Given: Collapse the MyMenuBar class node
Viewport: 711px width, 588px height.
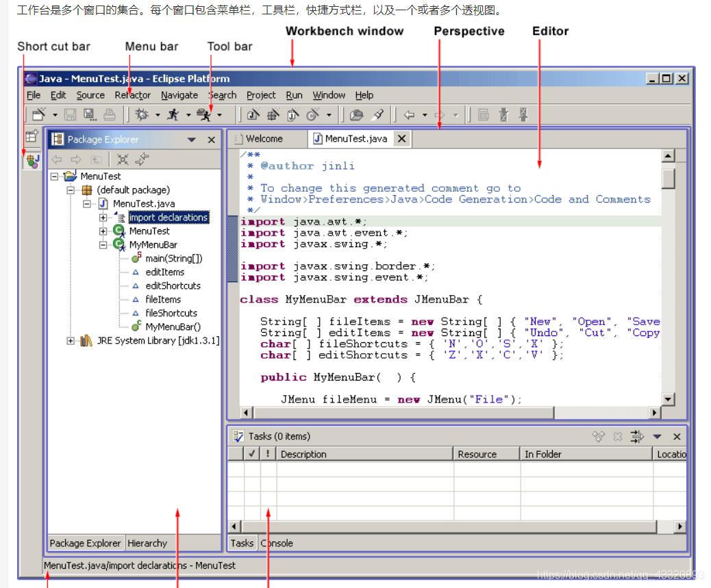Looking at the screenshot, I should tap(103, 245).
